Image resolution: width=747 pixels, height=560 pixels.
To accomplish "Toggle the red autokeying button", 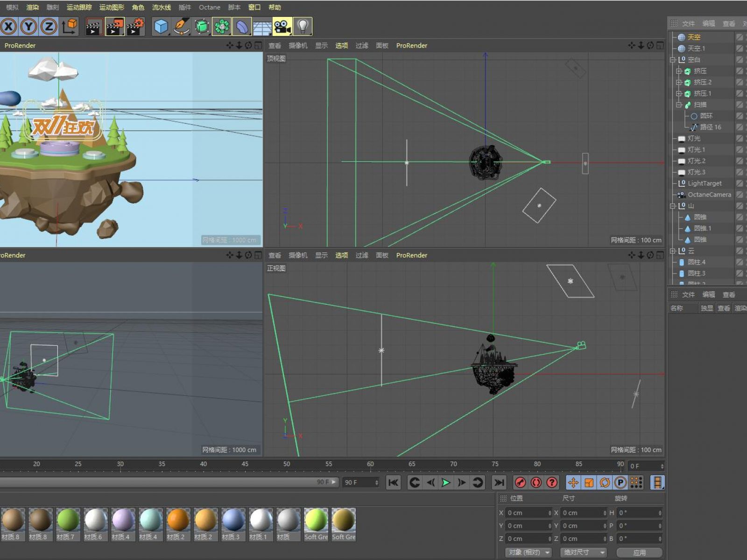I will 536,483.
